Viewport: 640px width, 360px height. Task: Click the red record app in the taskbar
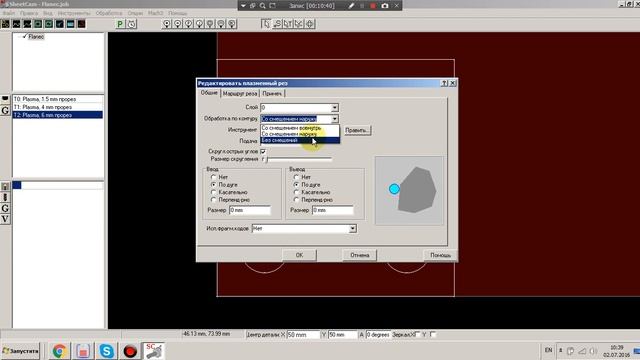coord(130,351)
